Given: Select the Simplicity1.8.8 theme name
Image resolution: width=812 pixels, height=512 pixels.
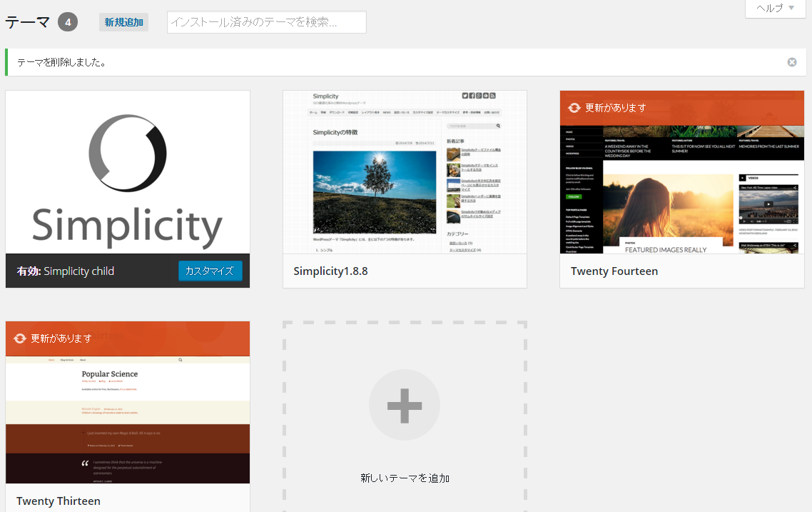Looking at the screenshot, I should [330, 271].
